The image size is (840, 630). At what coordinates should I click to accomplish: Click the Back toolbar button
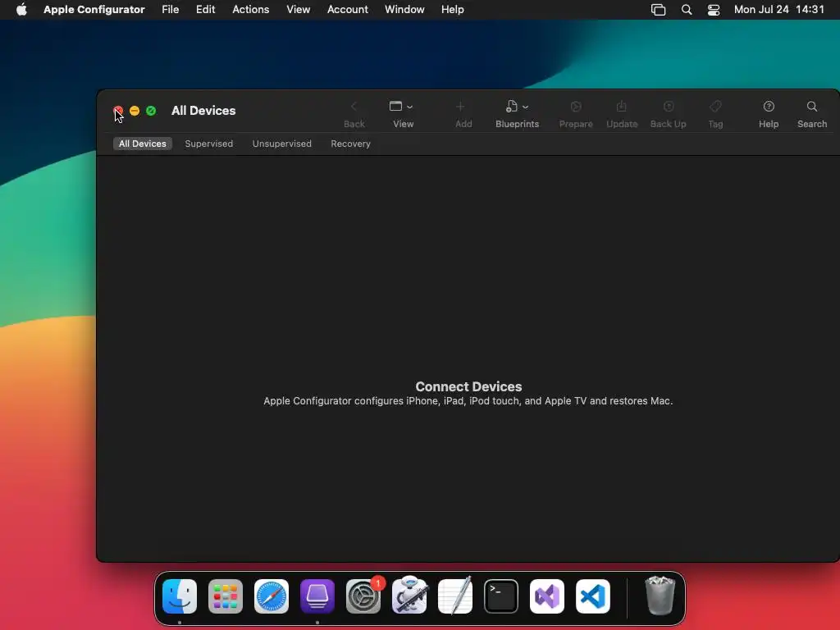tap(354, 114)
